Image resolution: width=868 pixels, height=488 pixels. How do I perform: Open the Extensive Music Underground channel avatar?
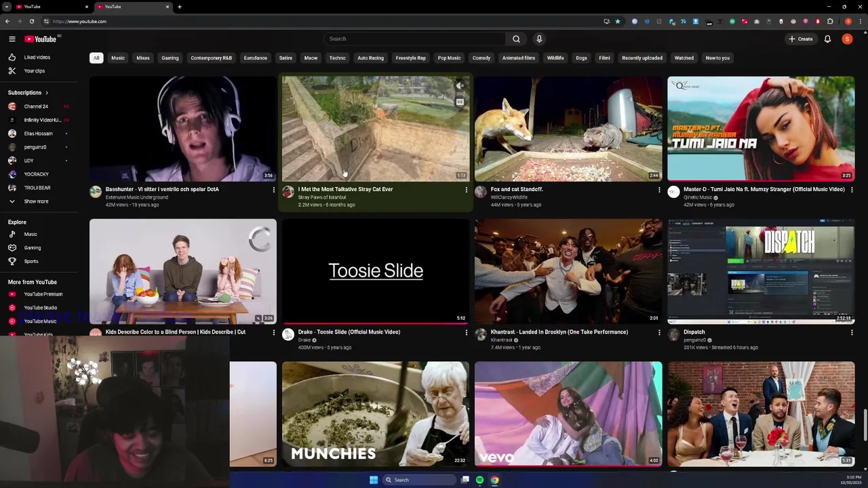coord(96,192)
